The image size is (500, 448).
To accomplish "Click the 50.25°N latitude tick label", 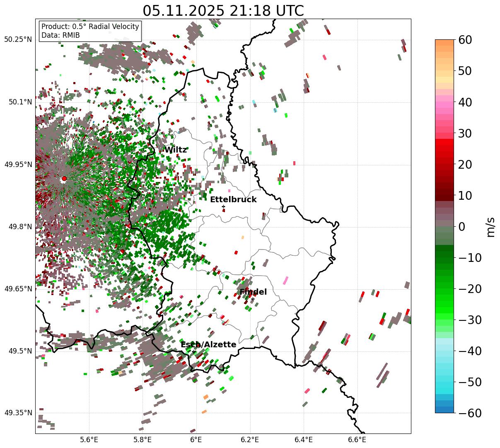I will 18,40.
